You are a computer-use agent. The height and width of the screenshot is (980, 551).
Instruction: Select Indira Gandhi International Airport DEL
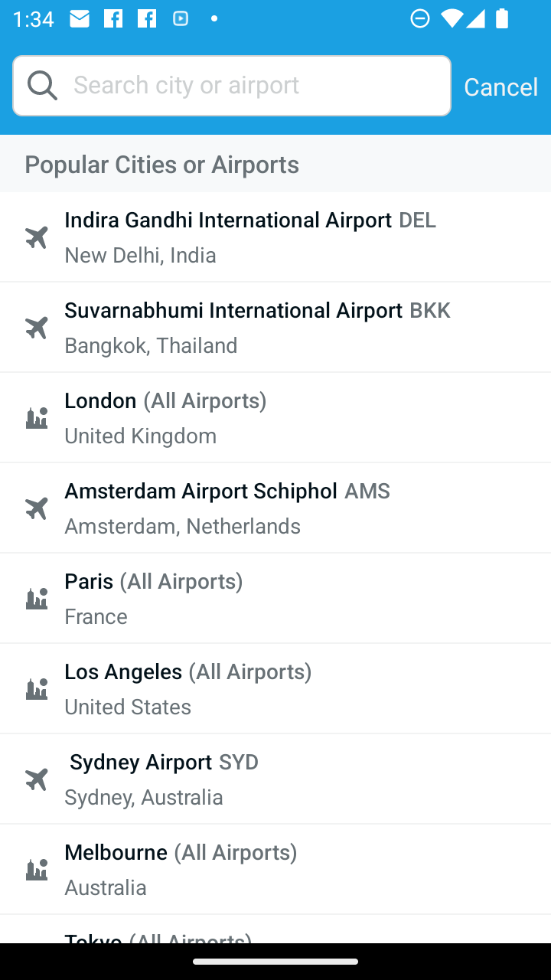pos(275,237)
